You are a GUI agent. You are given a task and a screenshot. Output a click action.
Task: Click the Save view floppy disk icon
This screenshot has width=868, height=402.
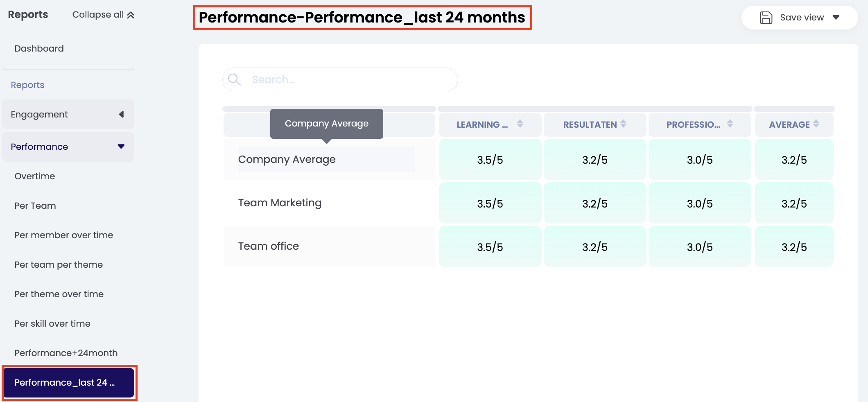(x=766, y=18)
